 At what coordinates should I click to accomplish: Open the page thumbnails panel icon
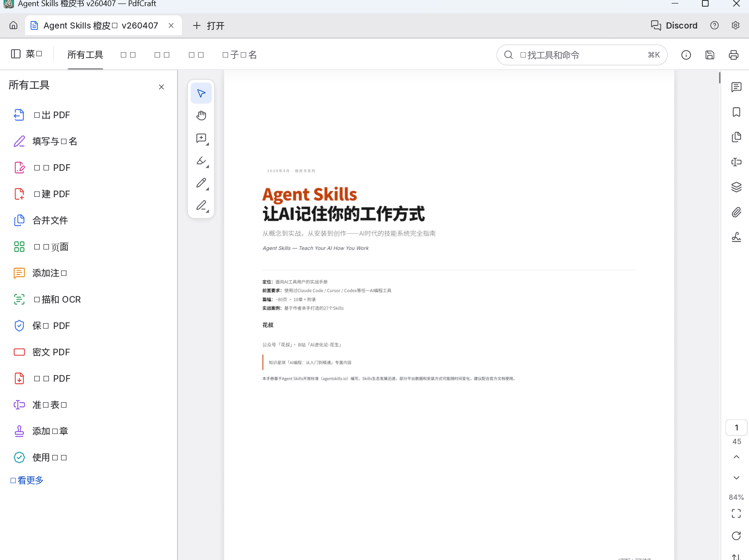click(x=736, y=137)
